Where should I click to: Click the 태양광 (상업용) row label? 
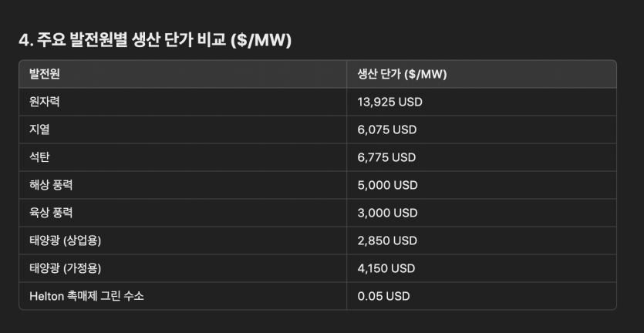(x=66, y=240)
